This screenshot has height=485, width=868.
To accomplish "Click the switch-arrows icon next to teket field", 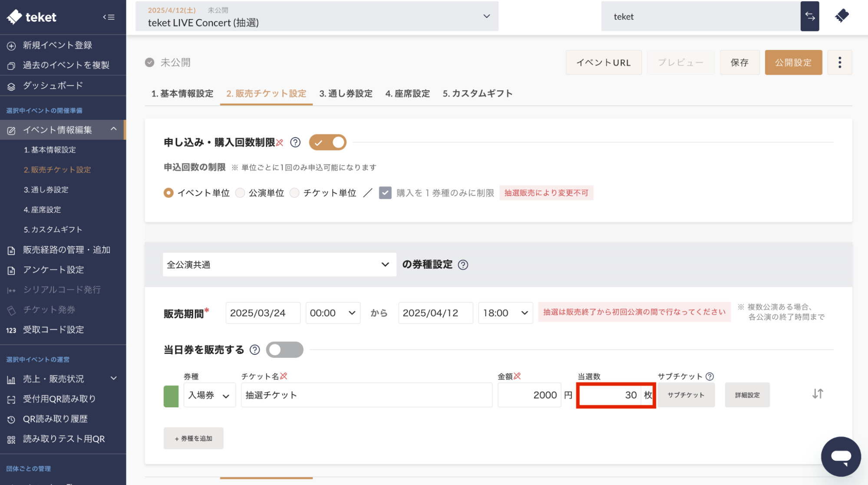I will (810, 16).
